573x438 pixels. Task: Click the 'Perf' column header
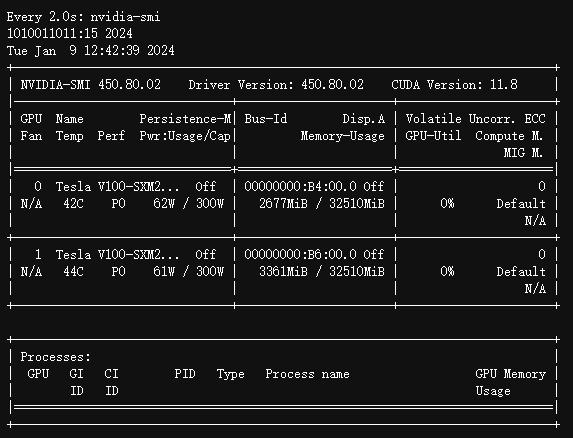[111, 136]
